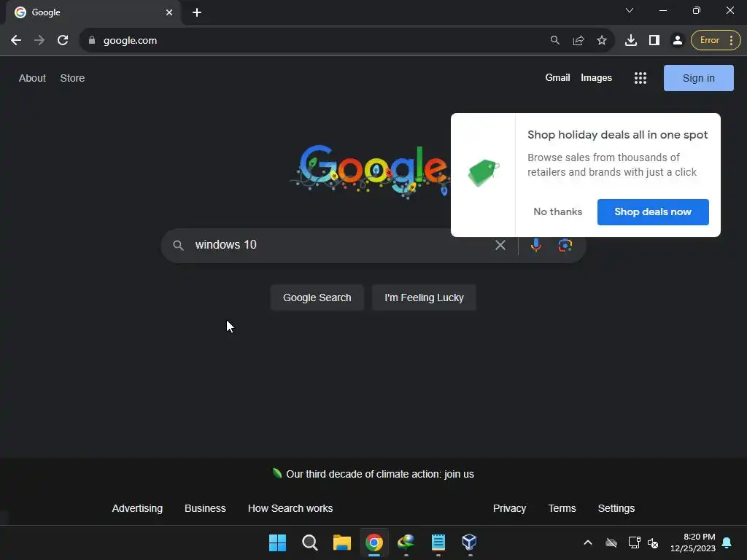Open a new browser tab
The image size is (747, 560).
pos(197,12)
